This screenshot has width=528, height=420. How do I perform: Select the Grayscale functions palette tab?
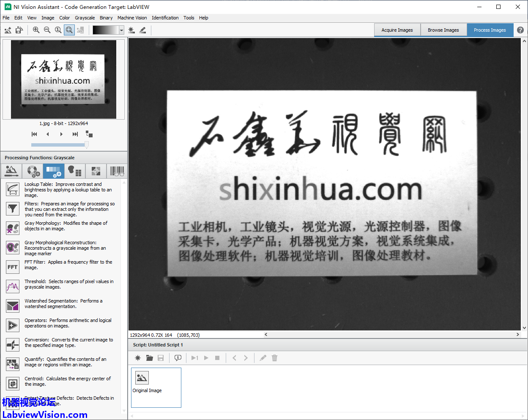click(54, 171)
